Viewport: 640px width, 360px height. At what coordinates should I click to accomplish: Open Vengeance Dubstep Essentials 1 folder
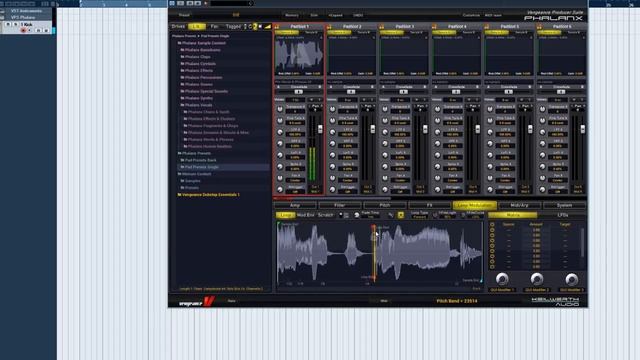[209, 195]
